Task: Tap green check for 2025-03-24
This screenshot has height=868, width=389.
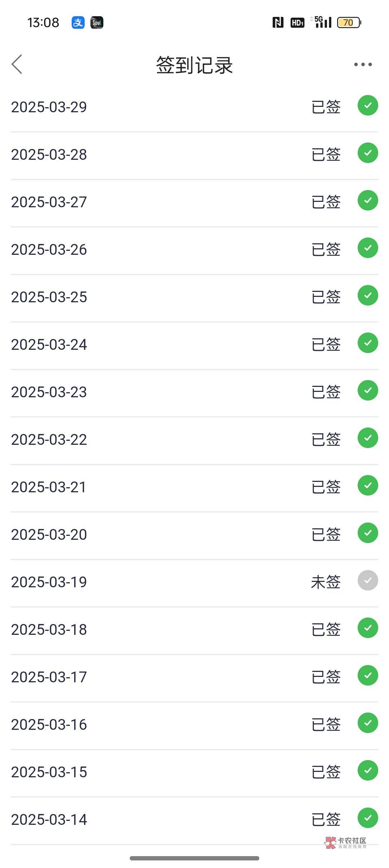Action: pyautogui.click(x=367, y=343)
